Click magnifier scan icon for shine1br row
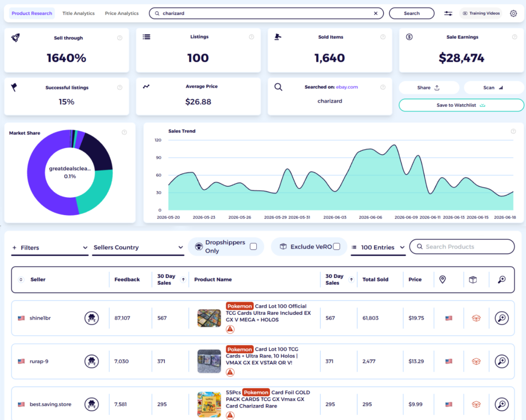 click(502, 318)
